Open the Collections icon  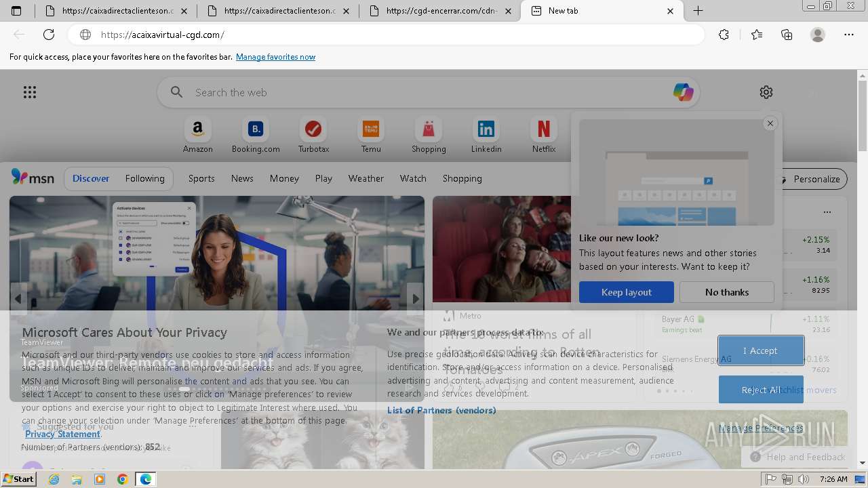tap(787, 35)
